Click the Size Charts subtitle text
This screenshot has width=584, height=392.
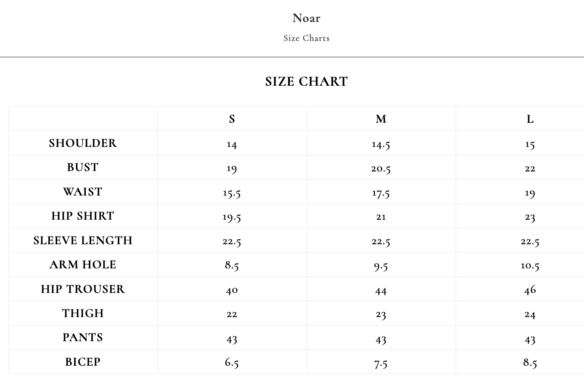pos(306,38)
